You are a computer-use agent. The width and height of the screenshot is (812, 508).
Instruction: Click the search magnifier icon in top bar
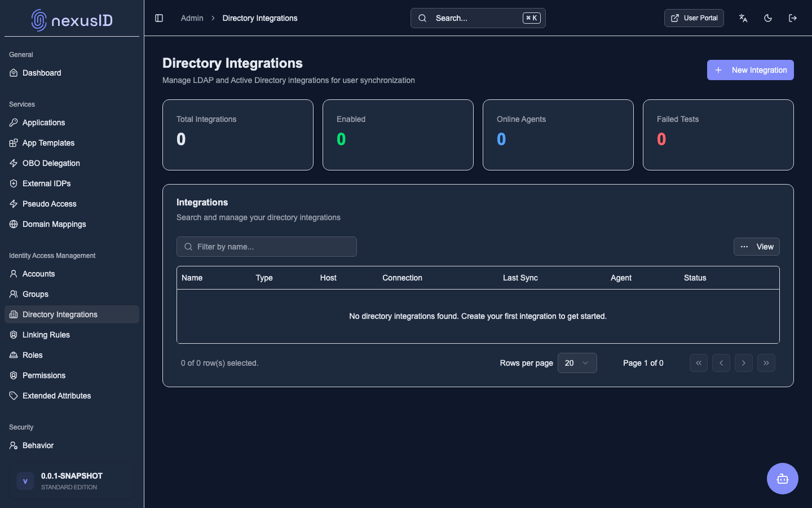(x=422, y=18)
